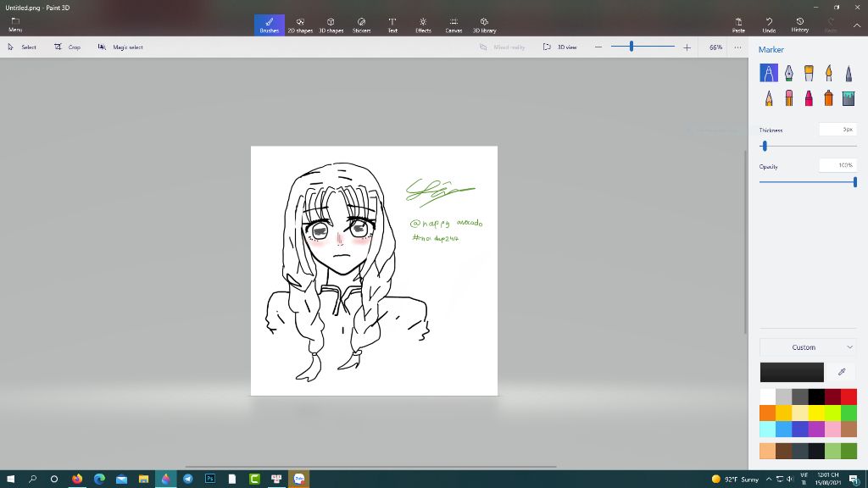Select the Eraser tool
The width and height of the screenshot is (868, 488).
[x=788, y=98]
